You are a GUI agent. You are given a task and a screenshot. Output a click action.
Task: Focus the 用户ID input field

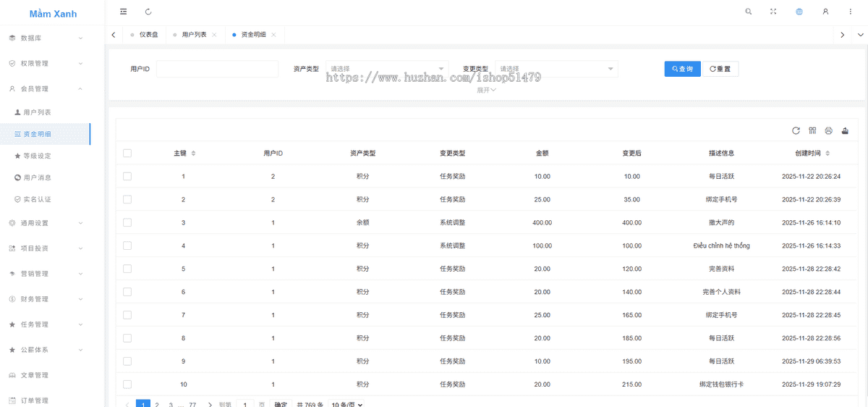click(217, 69)
